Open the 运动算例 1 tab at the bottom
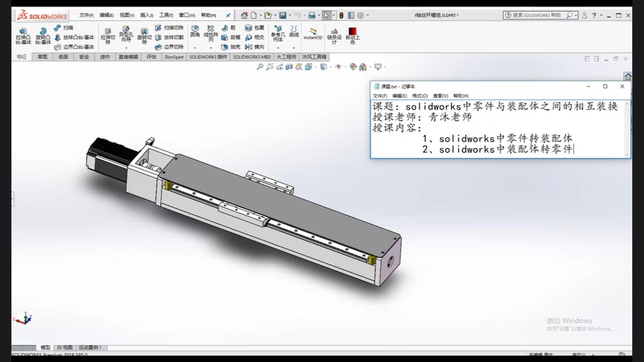The width and height of the screenshot is (644, 362). (x=90, y=348)
